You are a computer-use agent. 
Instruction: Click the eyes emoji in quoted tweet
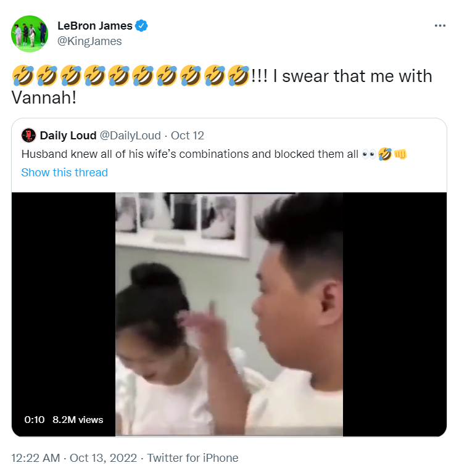(x=369, y=154)
